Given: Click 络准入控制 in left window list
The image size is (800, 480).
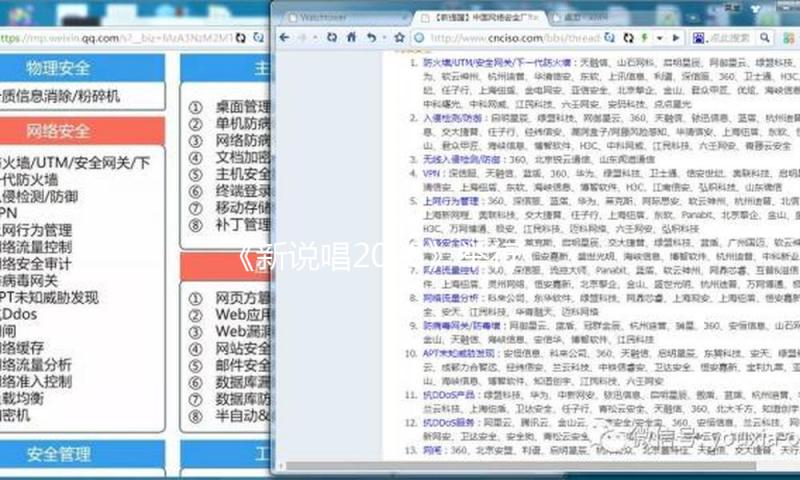Looking at the screenshot, I should point(36,382).
